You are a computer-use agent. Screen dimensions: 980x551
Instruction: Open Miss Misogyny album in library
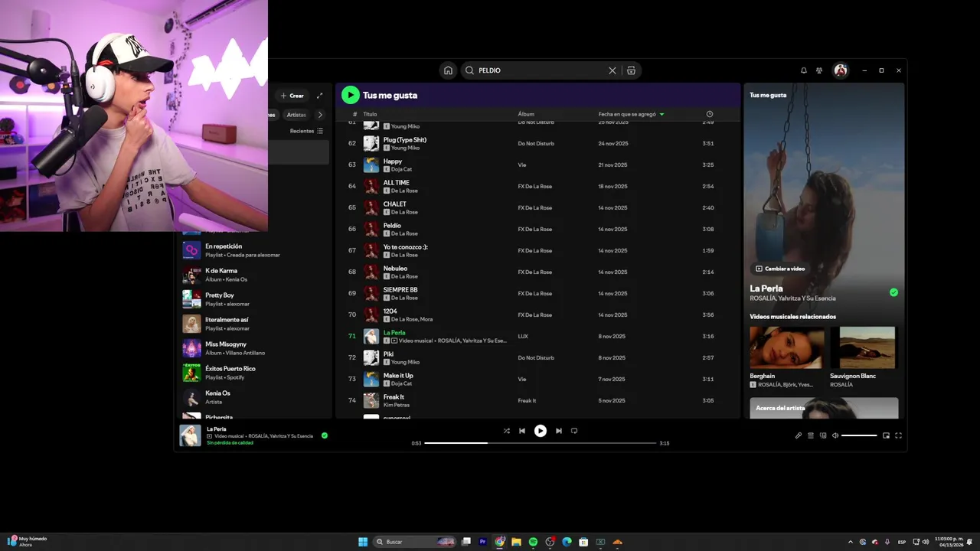click(256, 348)
